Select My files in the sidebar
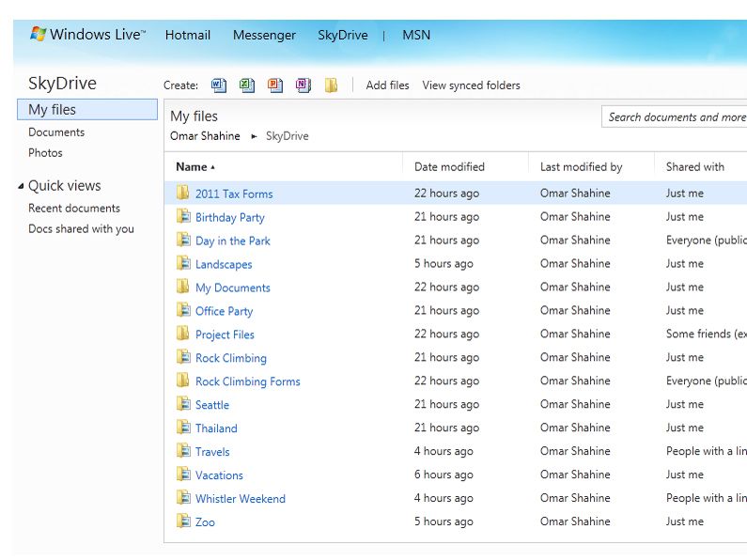Image resolution: width=747 pixels, height=560 pixels. [x=87, y=110]
